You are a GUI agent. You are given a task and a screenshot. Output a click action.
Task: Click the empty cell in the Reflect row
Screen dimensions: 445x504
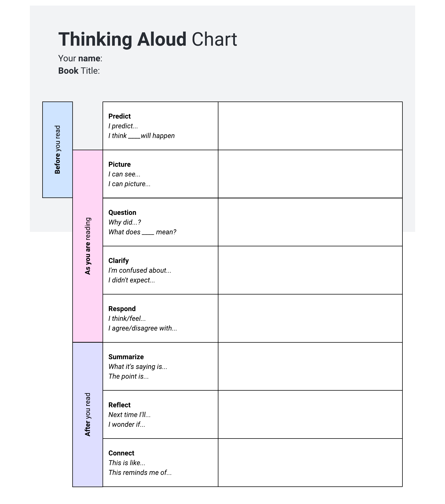click(310, 414)
